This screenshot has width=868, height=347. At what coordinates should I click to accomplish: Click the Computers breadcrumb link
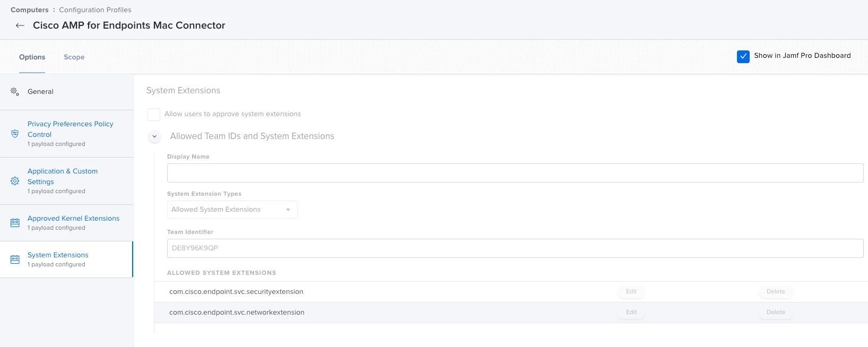pyautogui.click(x=30, y=10)
